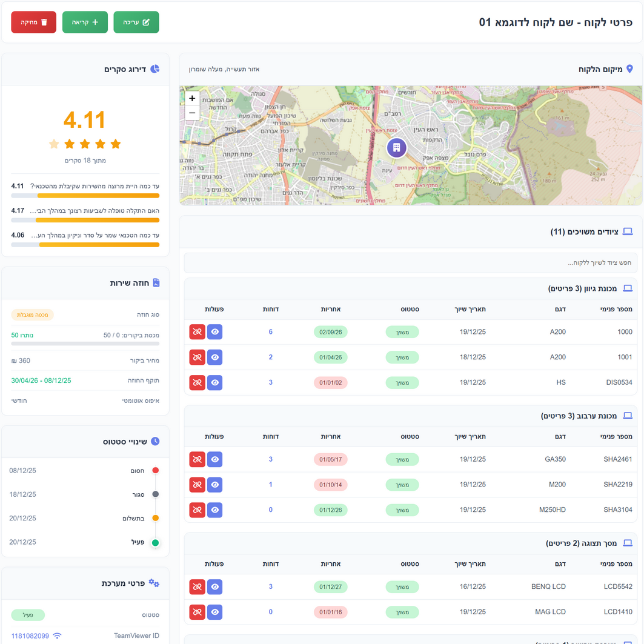
Task: Show details of SHA2219 via eye icon
Action: (215, 485)
